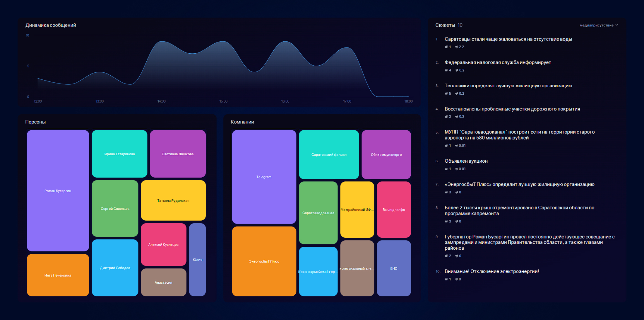The width and height of the screenshot is (644, 320).
Task: Click megaphone icon under Объявлен аукцион
Action: pos(456,169)
